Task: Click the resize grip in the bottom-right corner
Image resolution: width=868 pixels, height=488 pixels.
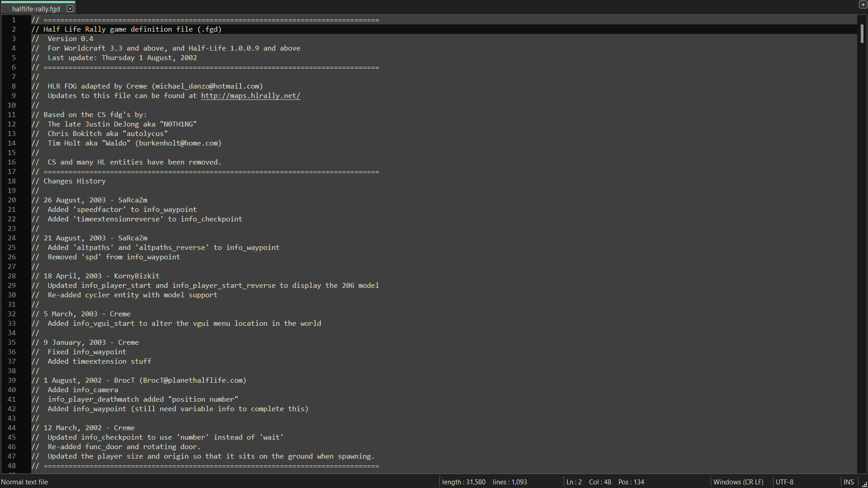Action: pyautogui.click(x=864, y=484)
